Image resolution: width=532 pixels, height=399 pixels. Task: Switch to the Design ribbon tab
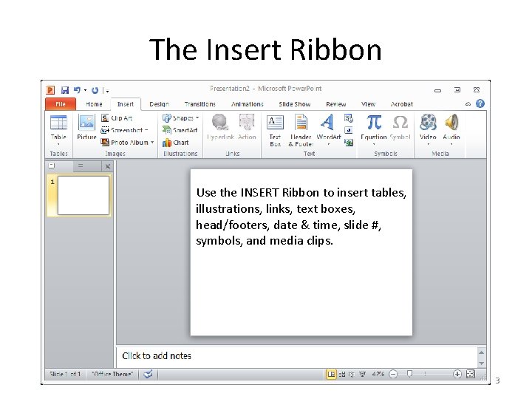(159, 104)
